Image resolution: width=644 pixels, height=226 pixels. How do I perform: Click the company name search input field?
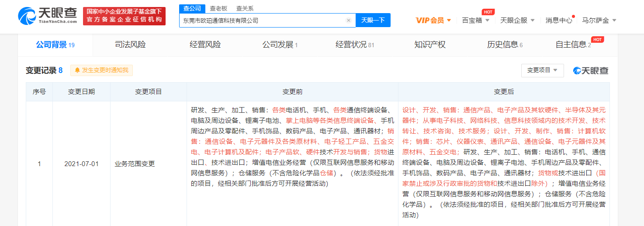262,21
